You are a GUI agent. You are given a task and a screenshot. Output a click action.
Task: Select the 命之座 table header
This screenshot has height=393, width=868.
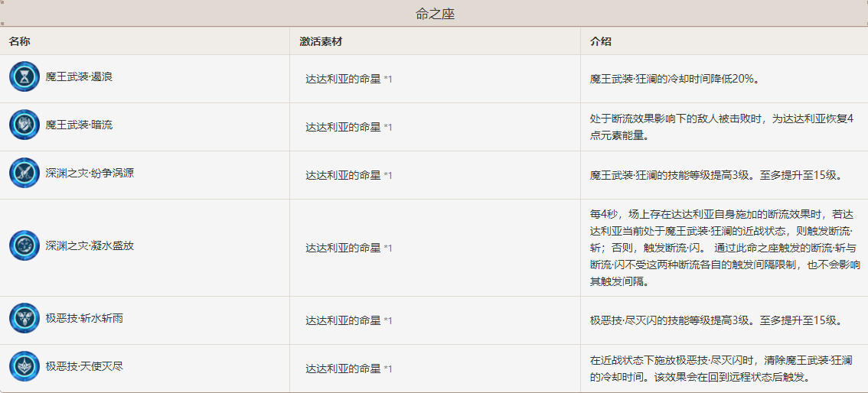point(435,14)
